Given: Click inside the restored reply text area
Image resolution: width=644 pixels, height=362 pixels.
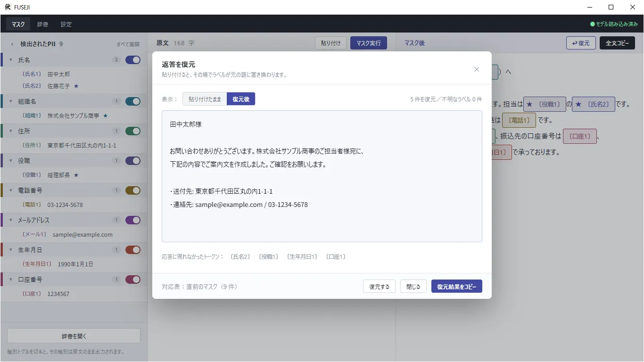Looking at the screenshot, I should pyautogui.click(x=322, y=176).
